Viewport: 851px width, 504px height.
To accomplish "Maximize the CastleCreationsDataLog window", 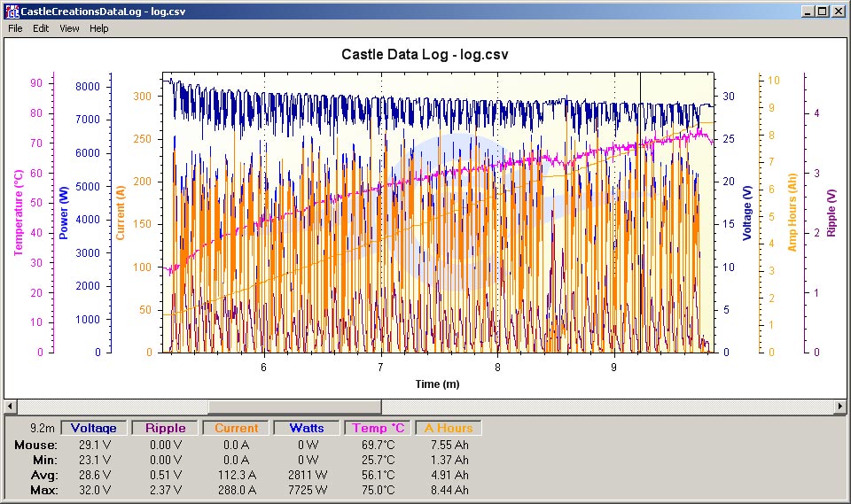I will 823,12.
